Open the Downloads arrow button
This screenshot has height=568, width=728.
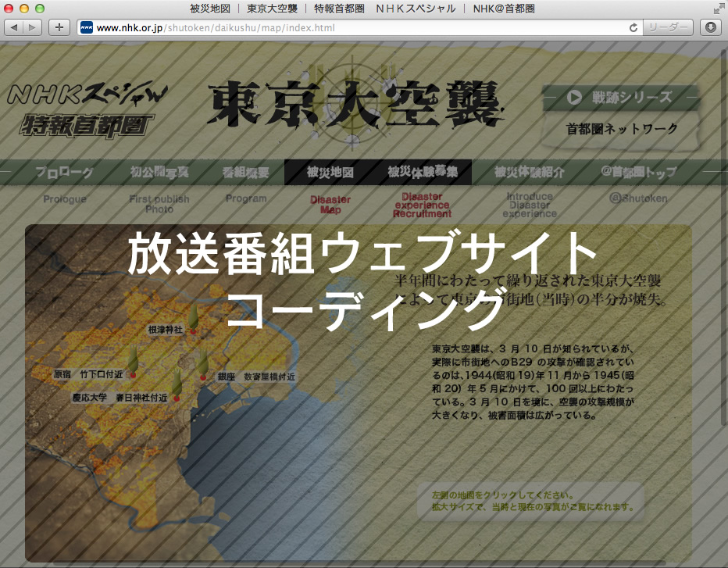(711, 27)
